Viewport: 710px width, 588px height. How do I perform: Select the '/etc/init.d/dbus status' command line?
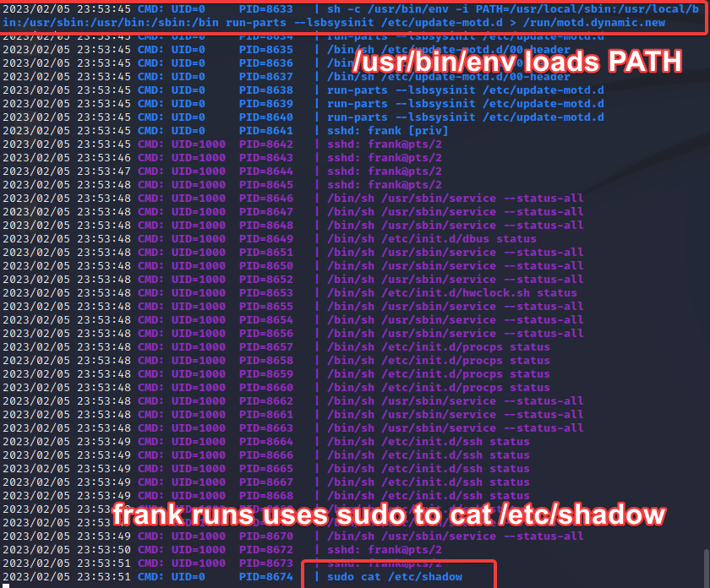pos(423,238)
